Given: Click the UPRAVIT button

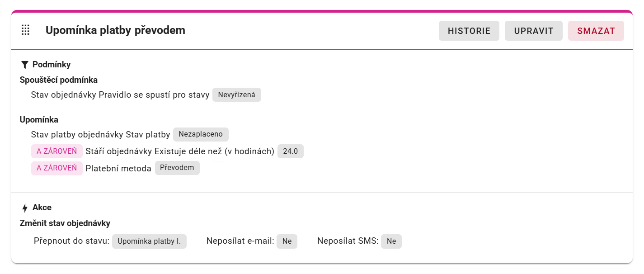Looking at the screenshot, I should coord(534,31).
